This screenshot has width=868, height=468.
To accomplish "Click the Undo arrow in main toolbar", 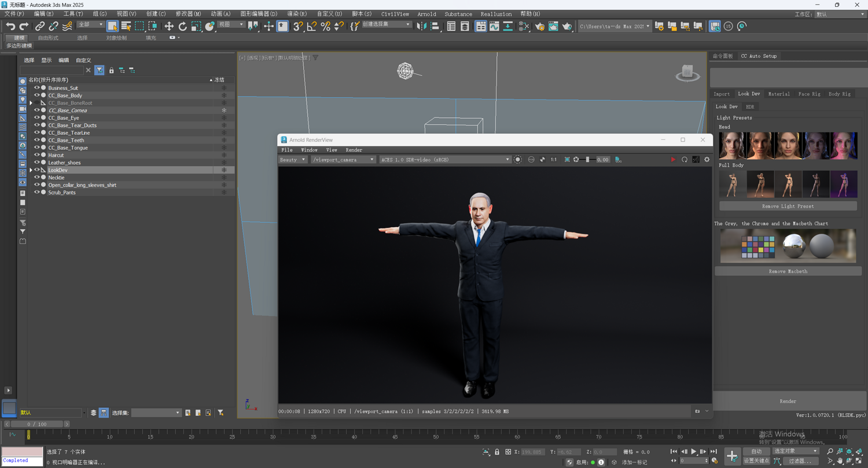I will (x=10, y=26).
